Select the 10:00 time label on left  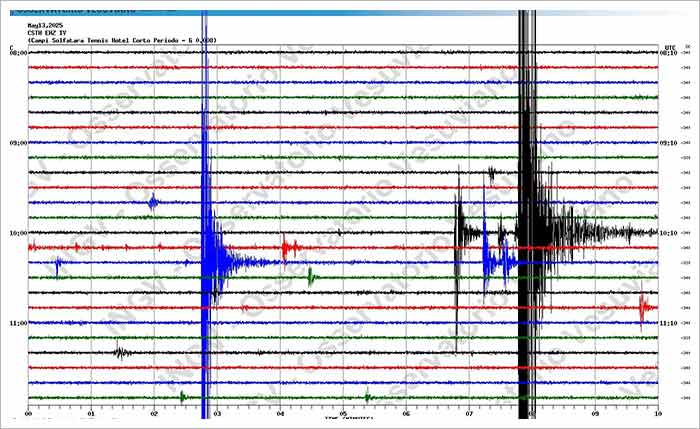(18, 233)
